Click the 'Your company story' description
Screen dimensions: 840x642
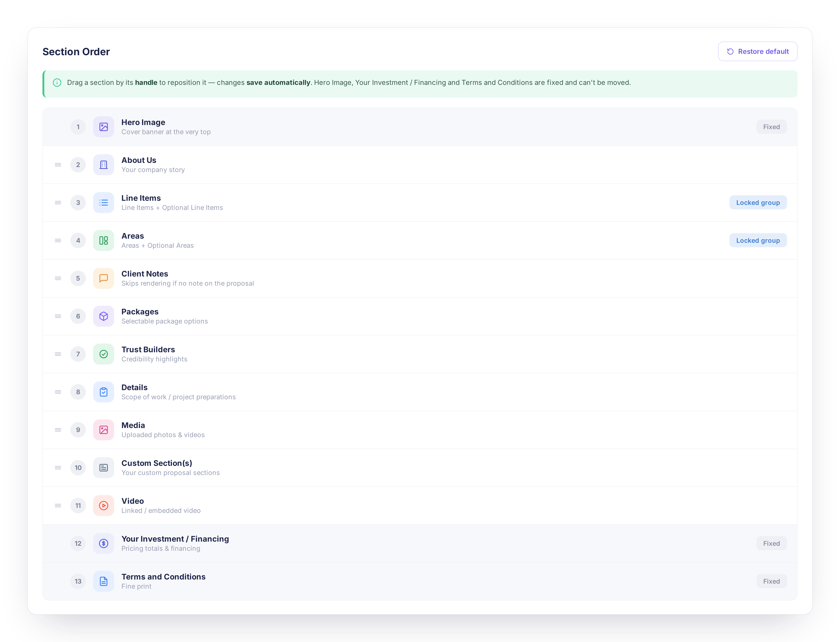coord(153,170)
